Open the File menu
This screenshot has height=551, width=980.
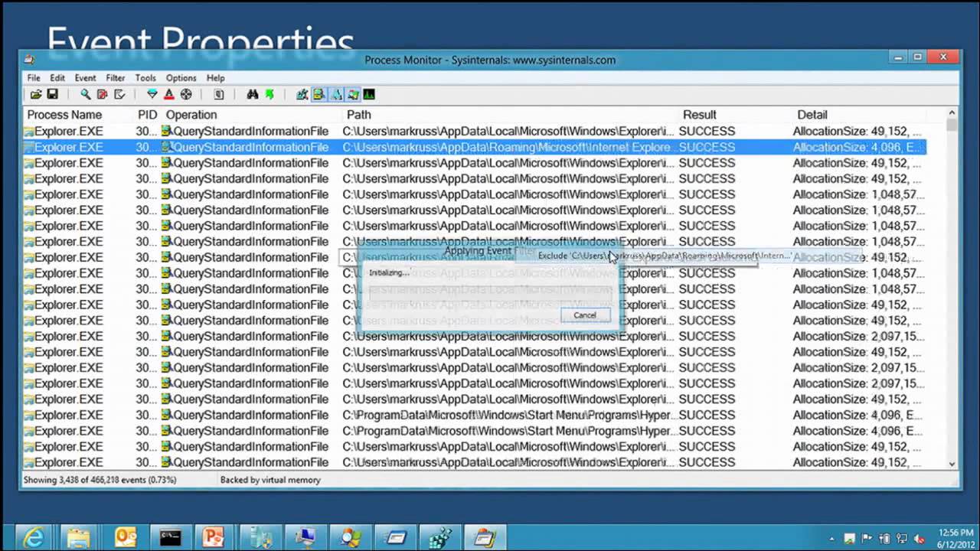click(34, 78)
